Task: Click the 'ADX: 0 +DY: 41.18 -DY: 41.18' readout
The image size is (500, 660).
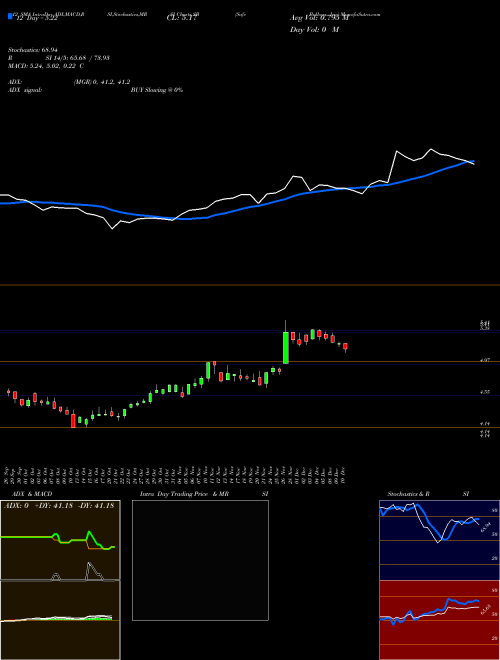Action: pyautogui.click(x=59, y=506)
